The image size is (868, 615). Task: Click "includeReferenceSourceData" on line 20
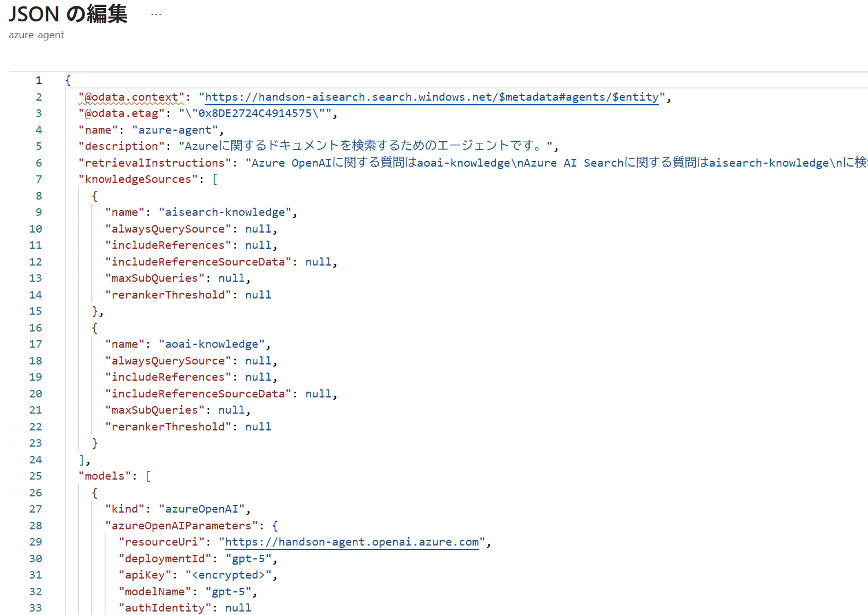coord(198,394)
